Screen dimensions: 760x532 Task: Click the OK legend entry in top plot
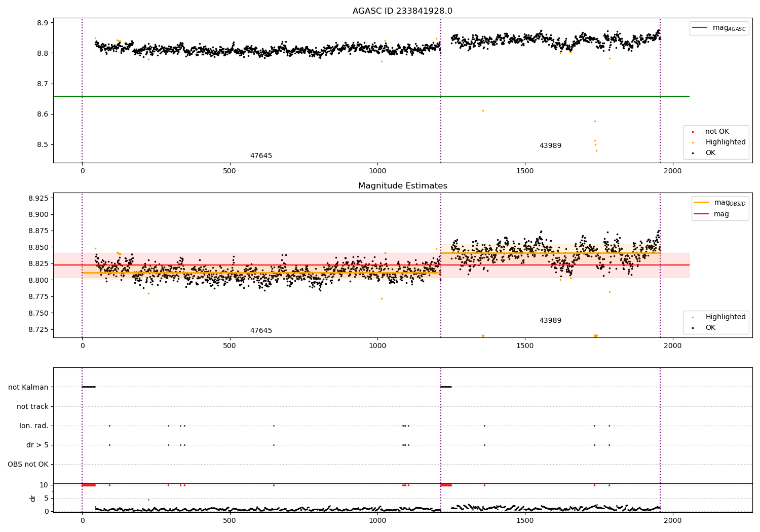coord(710,153)
